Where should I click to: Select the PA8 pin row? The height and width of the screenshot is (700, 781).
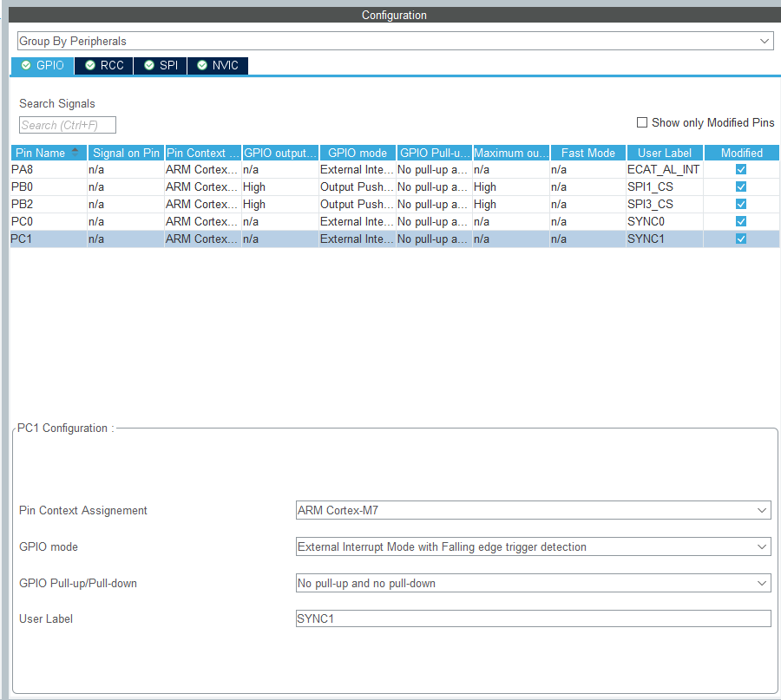395,169
